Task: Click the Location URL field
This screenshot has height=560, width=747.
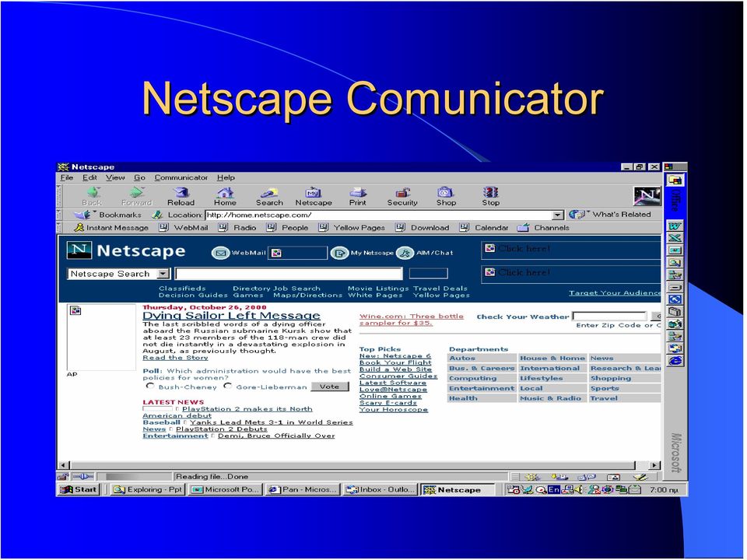Action: (379, 215)
